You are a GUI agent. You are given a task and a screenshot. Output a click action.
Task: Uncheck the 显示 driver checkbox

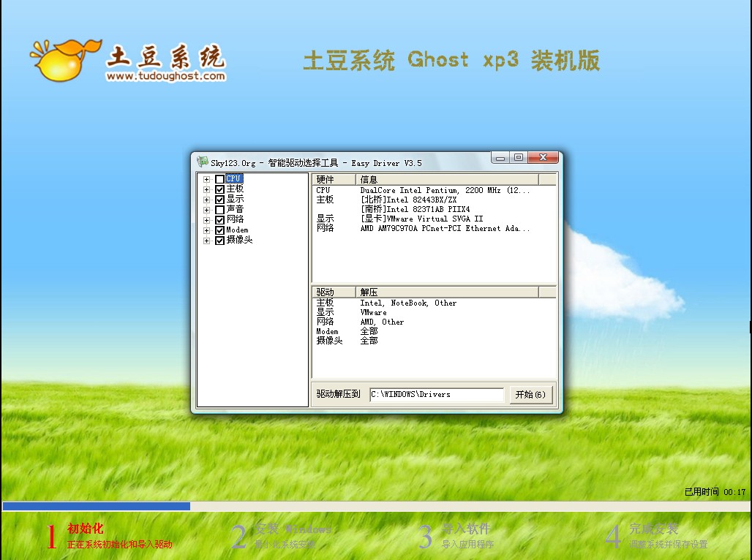pyautogui.click(x=219, y=200)
